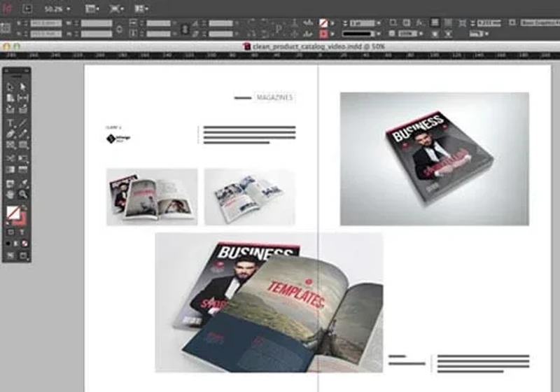Switch to Normal view mode button
Image resolution: width=560 pixels, height=392 pixels.
tap(10, 255)
